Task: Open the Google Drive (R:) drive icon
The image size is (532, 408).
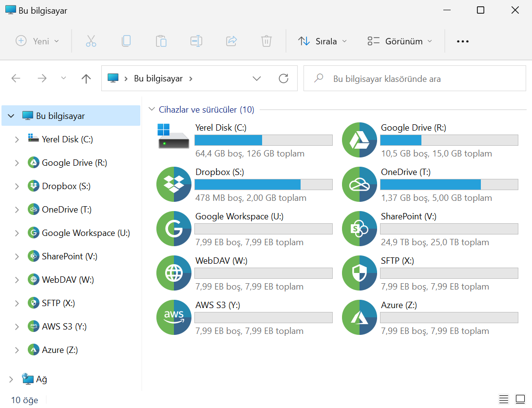Action: pyautogui.click(x=360, y=140)
